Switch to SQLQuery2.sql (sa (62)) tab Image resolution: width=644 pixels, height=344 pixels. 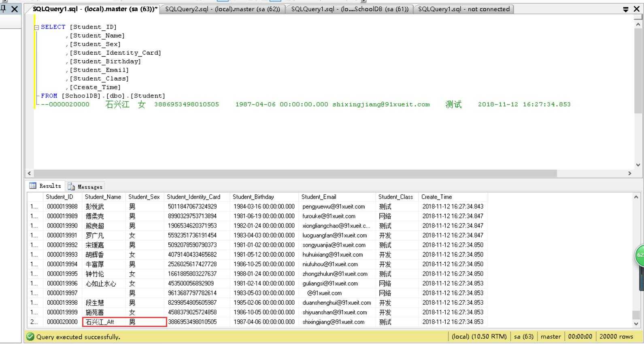[222, 9]
